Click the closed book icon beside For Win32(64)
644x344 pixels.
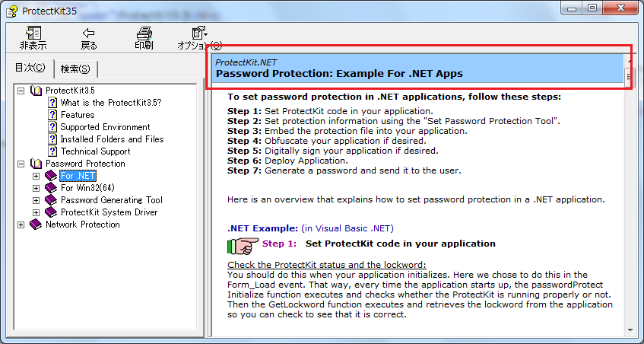click(51, 188)
